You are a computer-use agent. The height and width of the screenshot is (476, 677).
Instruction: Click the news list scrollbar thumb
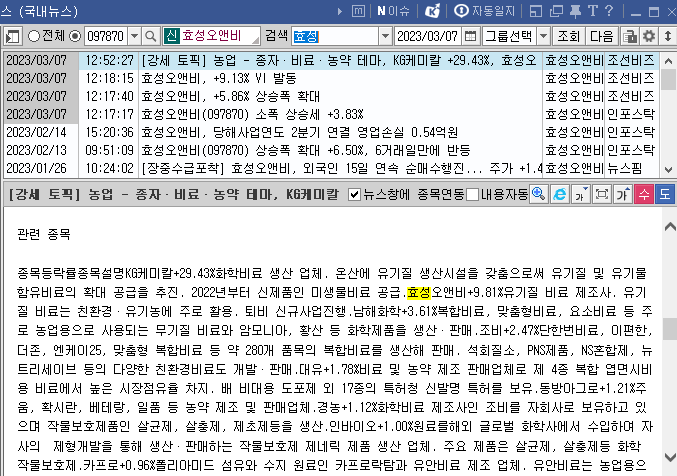tap(668, 79)
